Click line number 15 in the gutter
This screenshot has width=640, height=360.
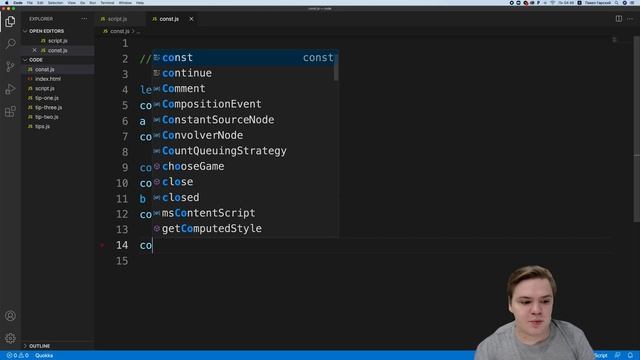pyautogui.click(x=122, y=261)
